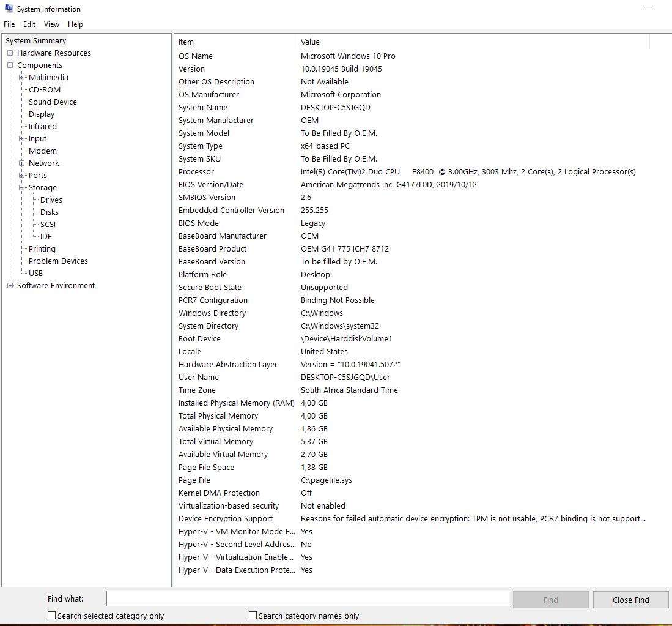Expand the Hardware Resources node
This screenshot has height=626, width=672.
coord(10,53)
